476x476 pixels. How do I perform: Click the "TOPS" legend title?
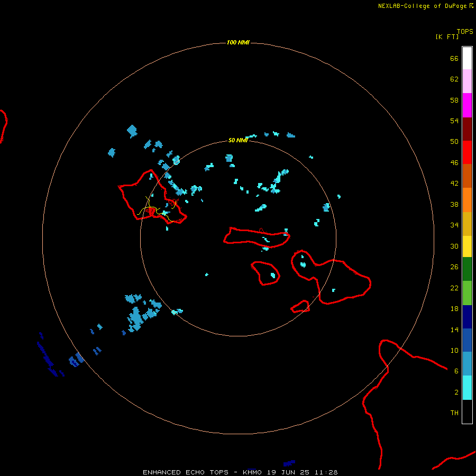(x=465, y=32)
